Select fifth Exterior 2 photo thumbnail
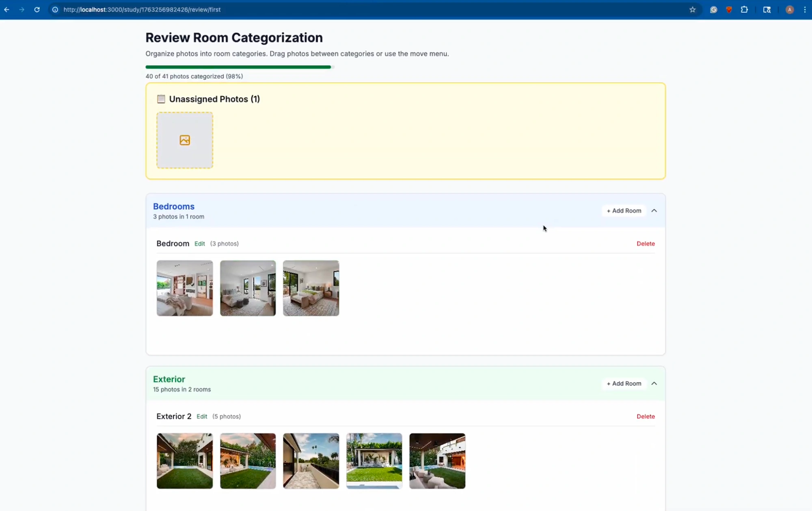 [437, 461]
